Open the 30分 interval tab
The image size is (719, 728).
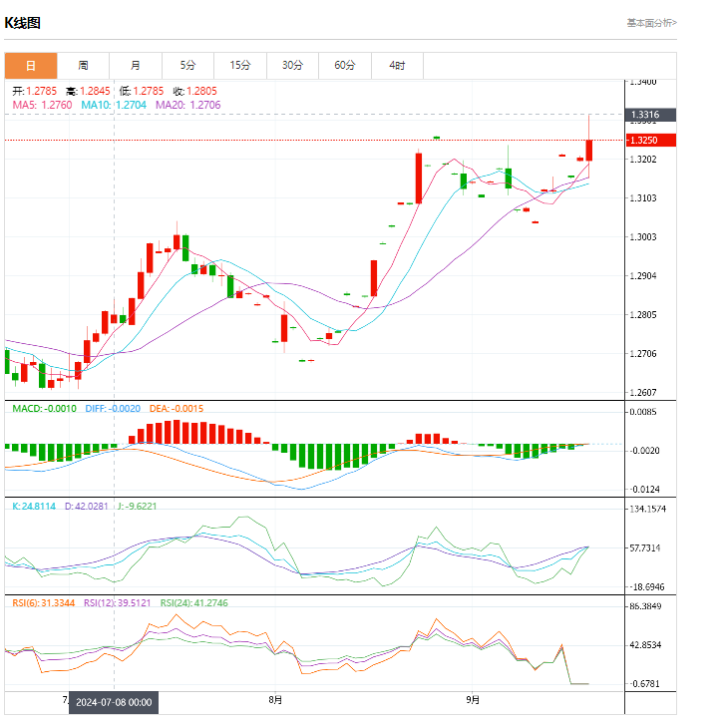pos(292,66)
